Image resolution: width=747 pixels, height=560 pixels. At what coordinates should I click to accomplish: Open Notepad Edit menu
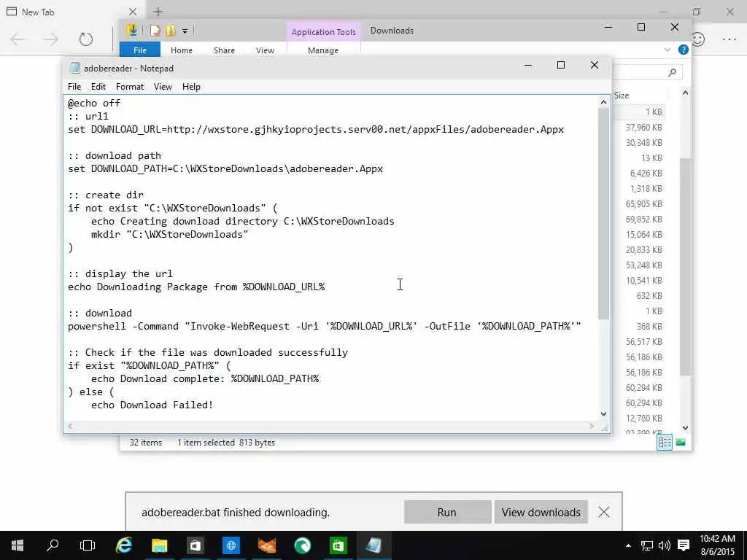(x=98, y=87)
